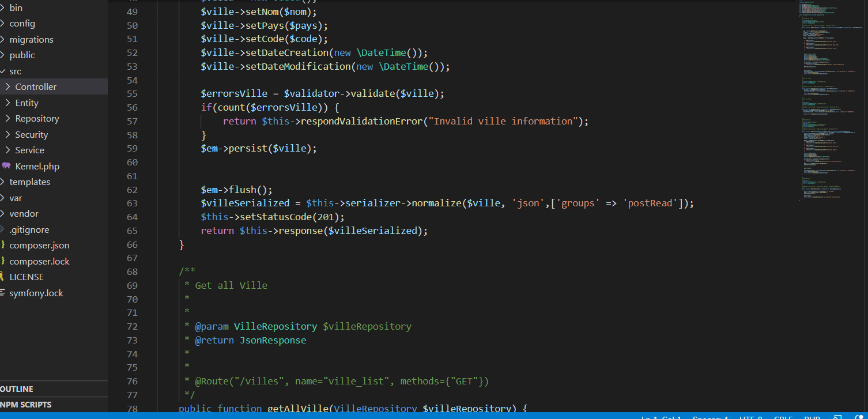Expand the OUTLINE panel section
The width and height of the screenshot is (868, 419).
(x=17, y=389)
